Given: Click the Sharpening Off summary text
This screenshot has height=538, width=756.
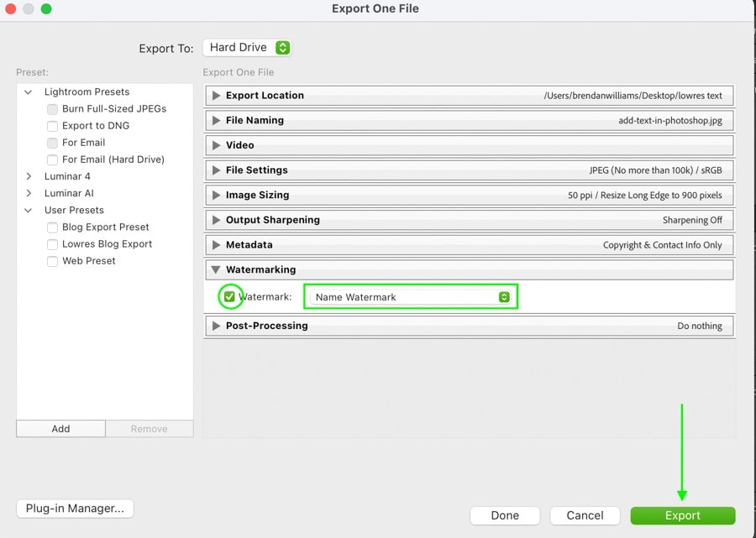Looking at the screenshot, I should pos(692,220).
